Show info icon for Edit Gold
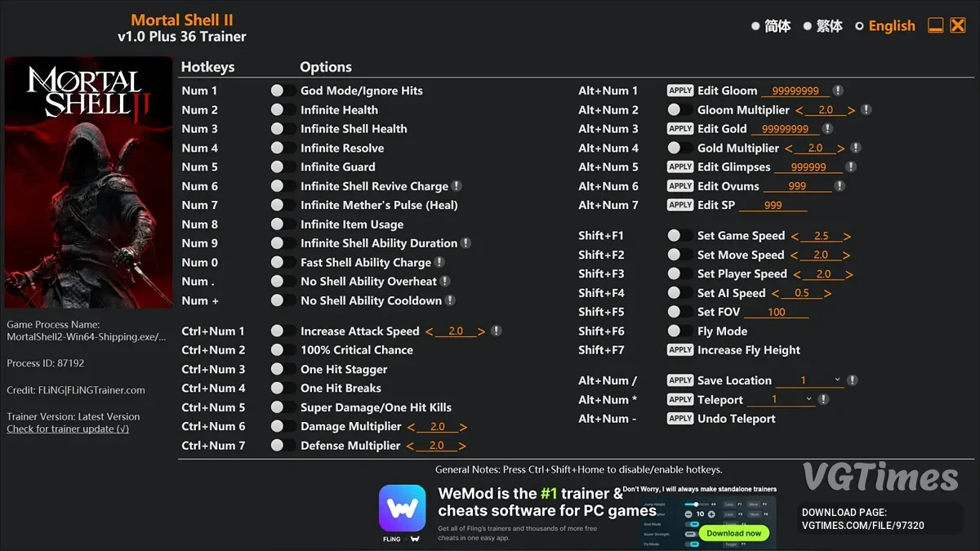The height and width of the screenshot is (551, 980). pyautogui.click(x=827, y=129)
